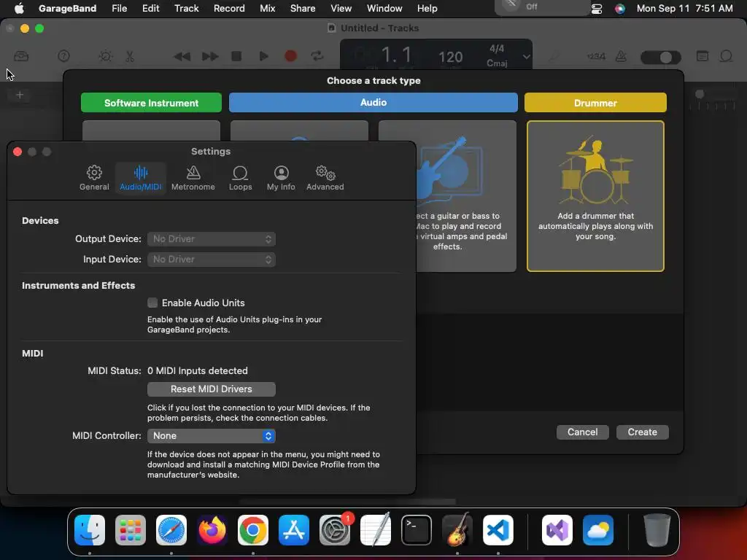Screen dimensions: 747x560
Task: Click the Stop transport button
Action: pyautogui.click(x=236, y=56)
